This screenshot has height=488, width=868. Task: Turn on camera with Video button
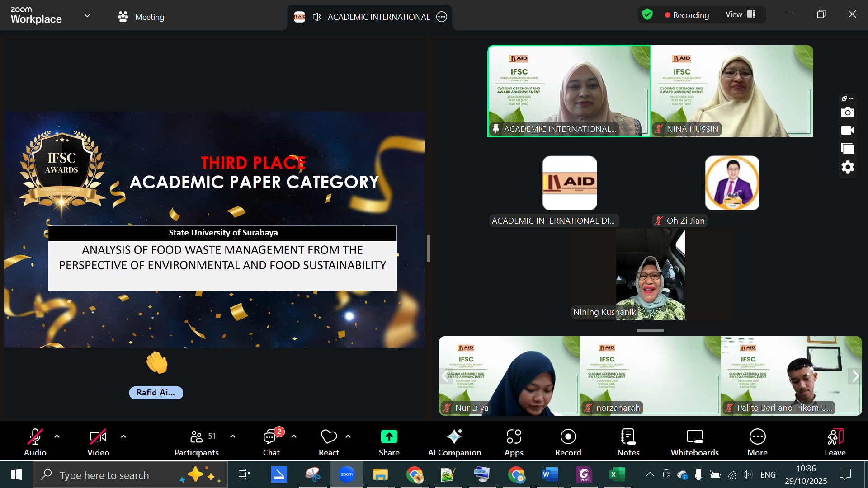(98, 442)
